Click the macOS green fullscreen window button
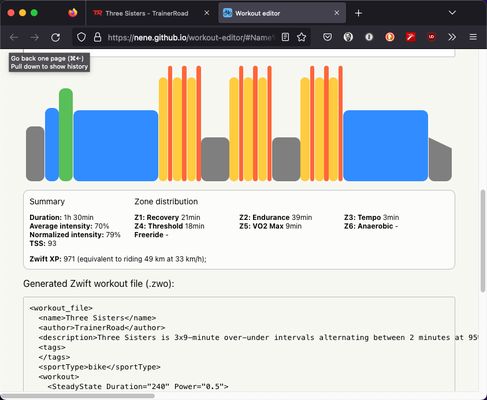487x400 pixels. pyautogui.click(x=34, y=13)
